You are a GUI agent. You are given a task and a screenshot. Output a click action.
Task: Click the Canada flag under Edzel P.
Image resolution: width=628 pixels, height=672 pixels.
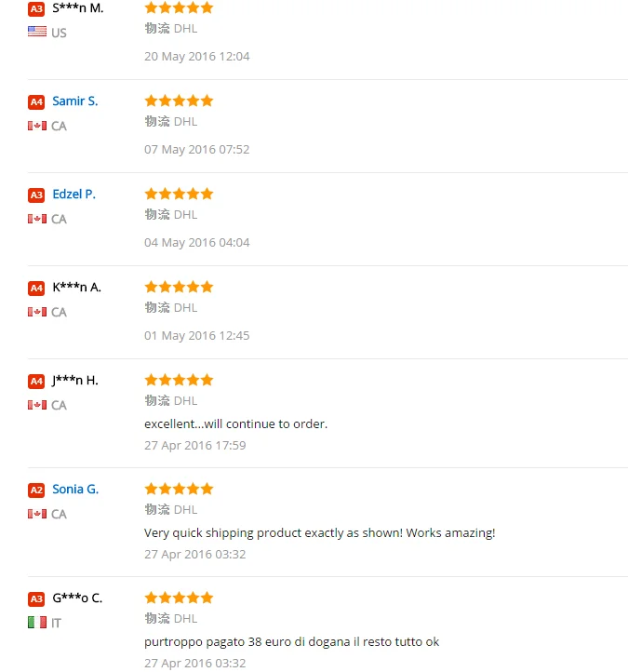pos(37,219)
